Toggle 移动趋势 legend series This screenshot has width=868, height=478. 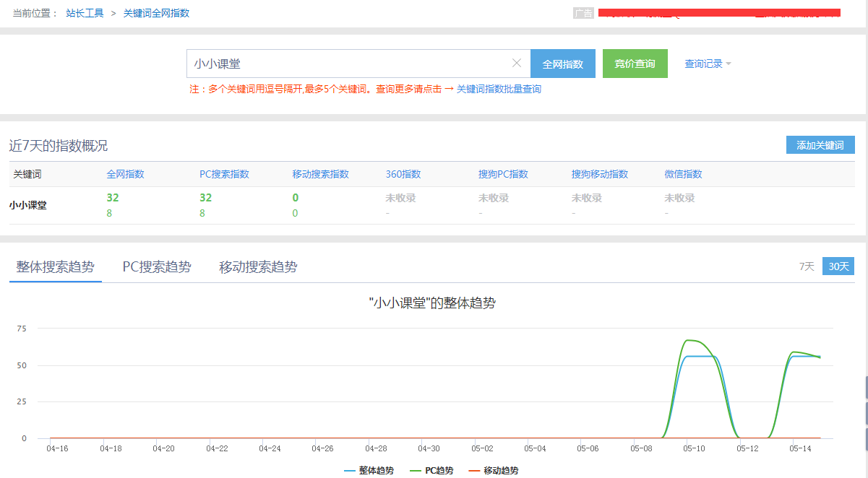pos(494,470)
